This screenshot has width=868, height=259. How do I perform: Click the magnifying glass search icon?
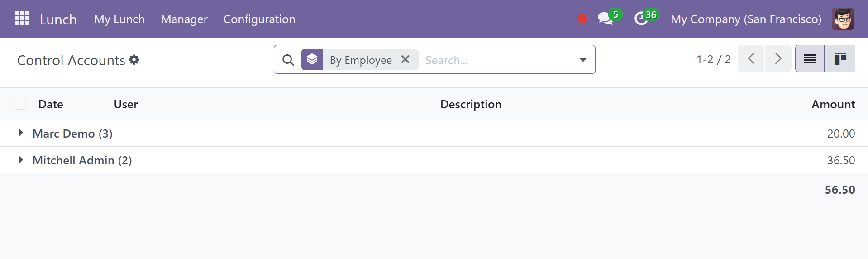point(288,60)
